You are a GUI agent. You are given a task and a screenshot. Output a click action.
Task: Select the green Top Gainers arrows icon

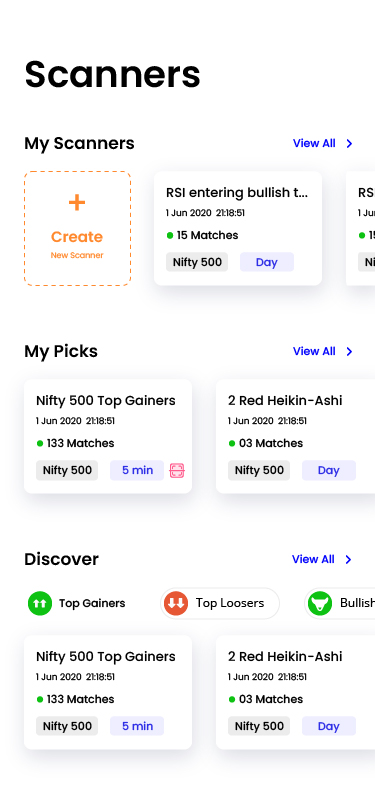(x=40, y=603)
